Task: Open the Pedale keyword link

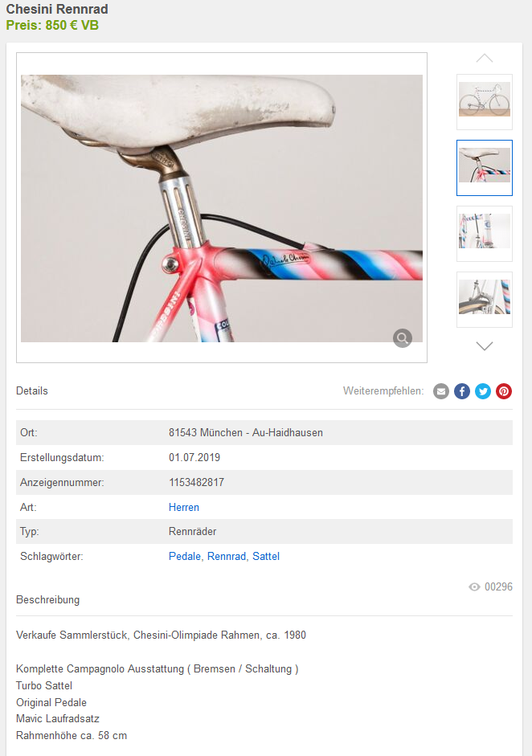Action: 185,557
